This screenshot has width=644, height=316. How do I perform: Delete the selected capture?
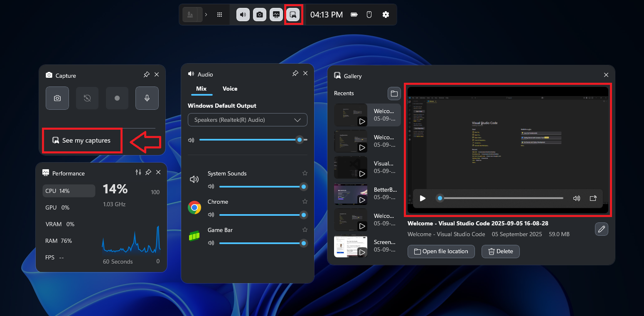pyautogui.click(x=500, y=251)
